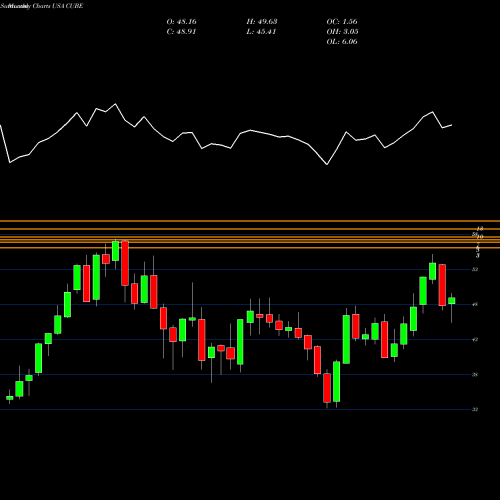Click the 32 price axis label
The width and height of the screenshot is (500, 500).
pos(475,410)
